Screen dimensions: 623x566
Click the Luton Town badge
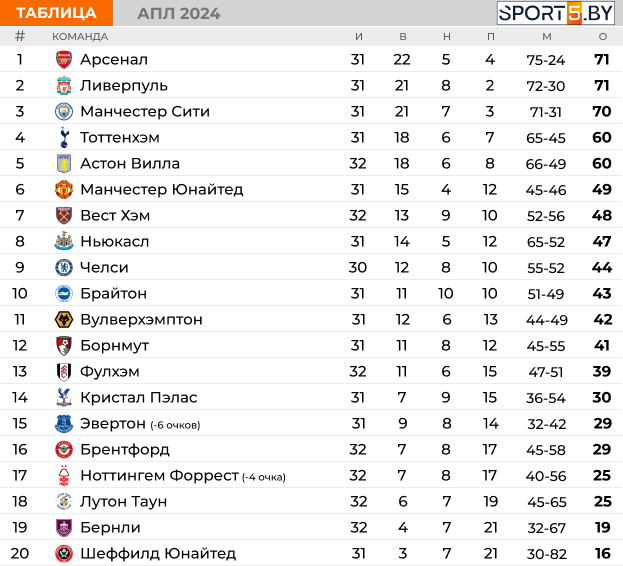(64, 501)
